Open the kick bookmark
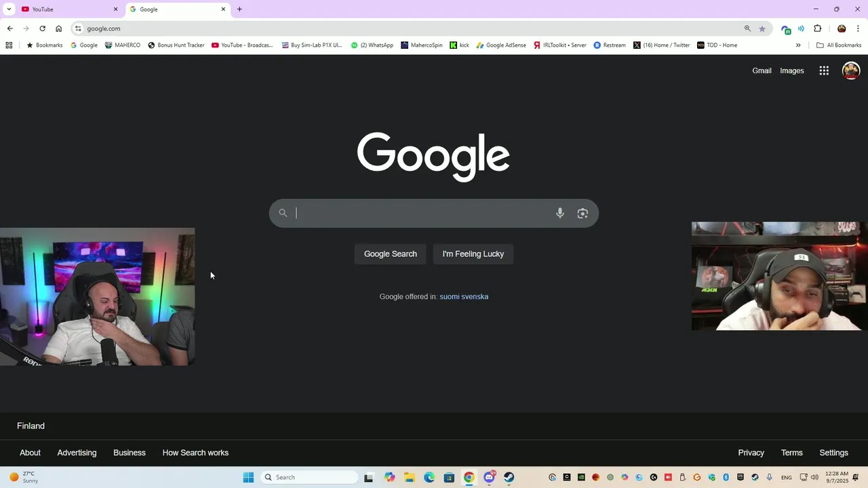The width and height of the screenshot is (868, 488). [x=460, y=45]
